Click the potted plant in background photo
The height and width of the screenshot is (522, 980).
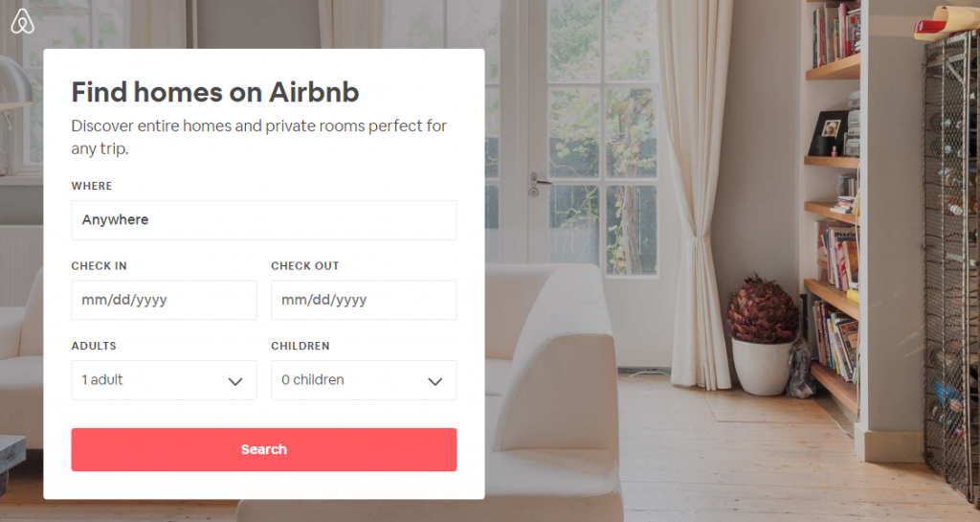[x=762, y=335]
